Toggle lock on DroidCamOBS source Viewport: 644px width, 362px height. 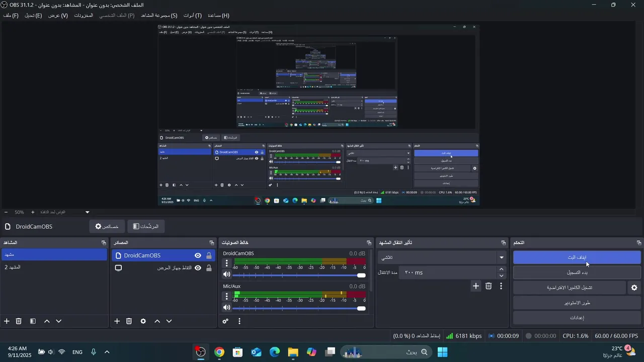pyautogui.click(x=209, y=255)
